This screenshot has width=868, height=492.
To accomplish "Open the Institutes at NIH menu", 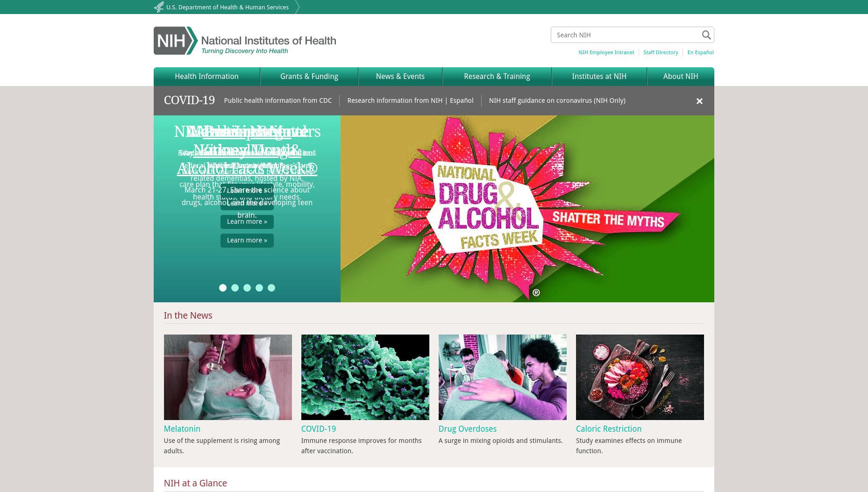I will pos(599,77).
